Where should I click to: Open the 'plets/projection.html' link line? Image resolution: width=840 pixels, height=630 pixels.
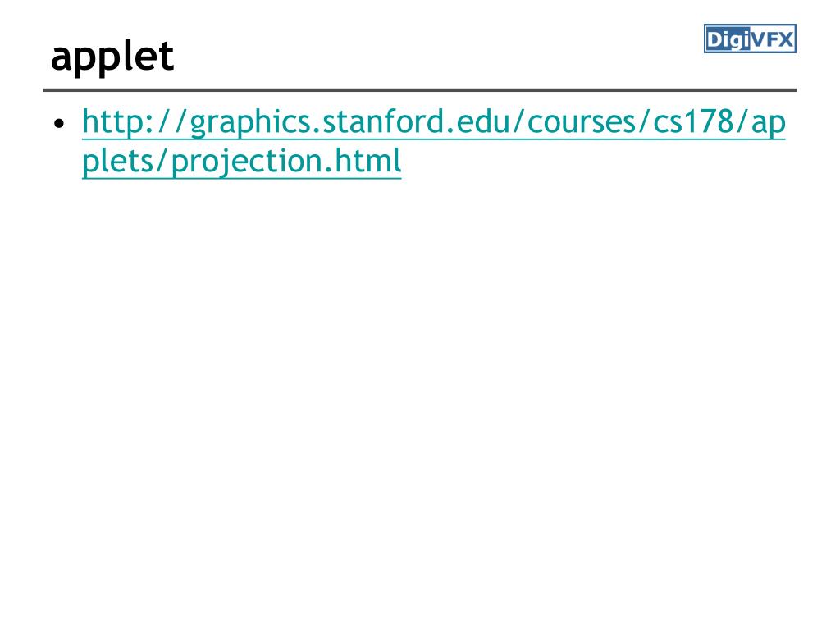[242, 162]
